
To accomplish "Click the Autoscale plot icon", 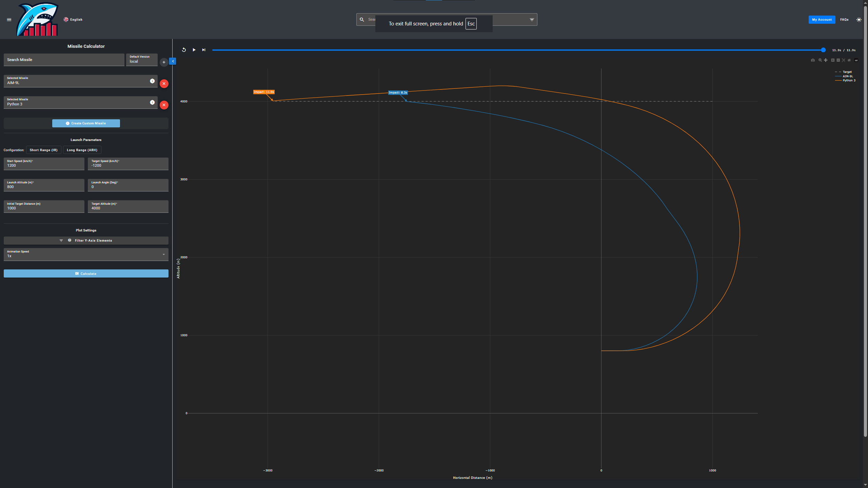I will [x=844, y=60].
